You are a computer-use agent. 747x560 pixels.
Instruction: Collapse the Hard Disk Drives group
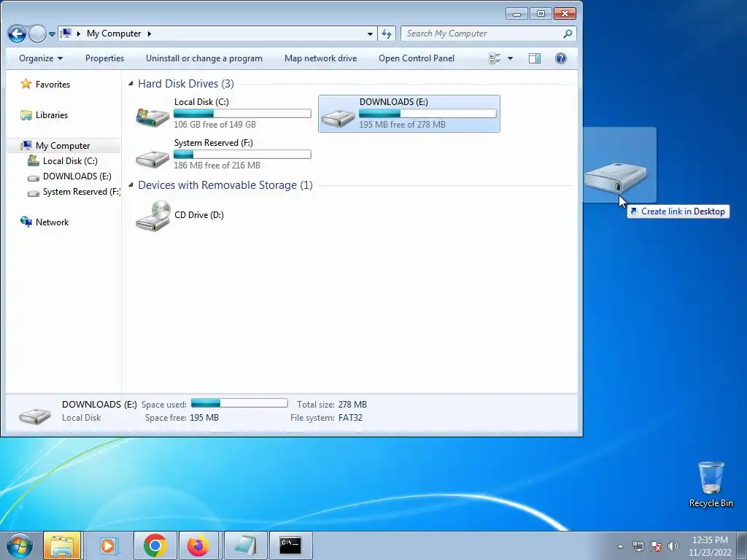pos(131,84)
